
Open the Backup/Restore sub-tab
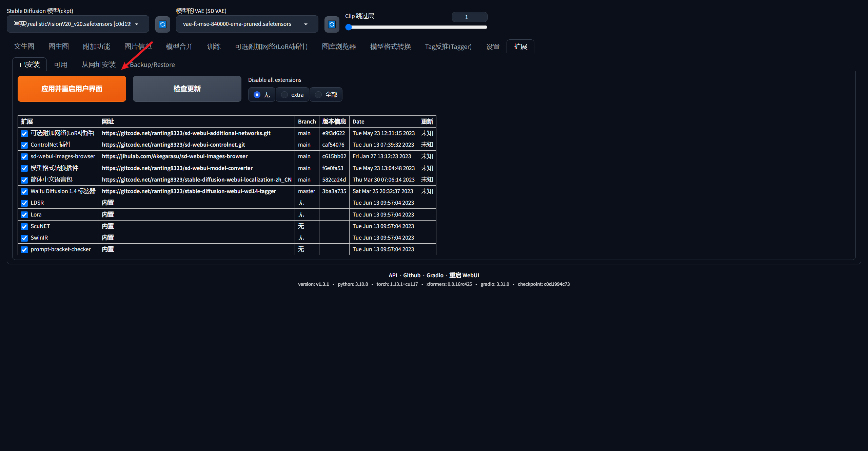[152, 64]
